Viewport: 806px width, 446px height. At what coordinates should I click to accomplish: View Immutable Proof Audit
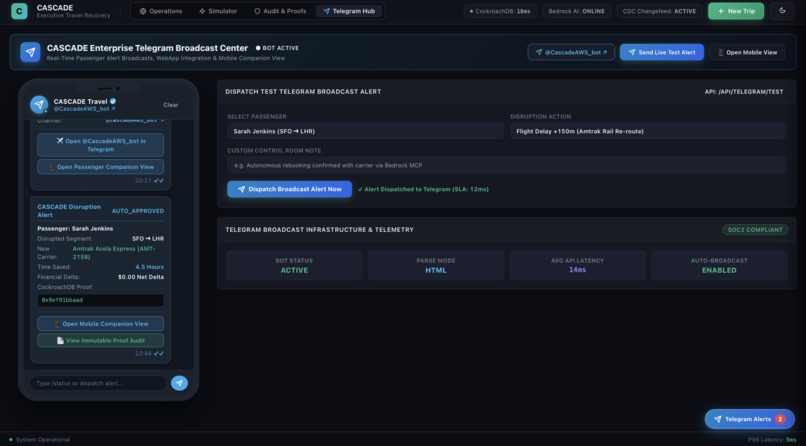[100, 340]
